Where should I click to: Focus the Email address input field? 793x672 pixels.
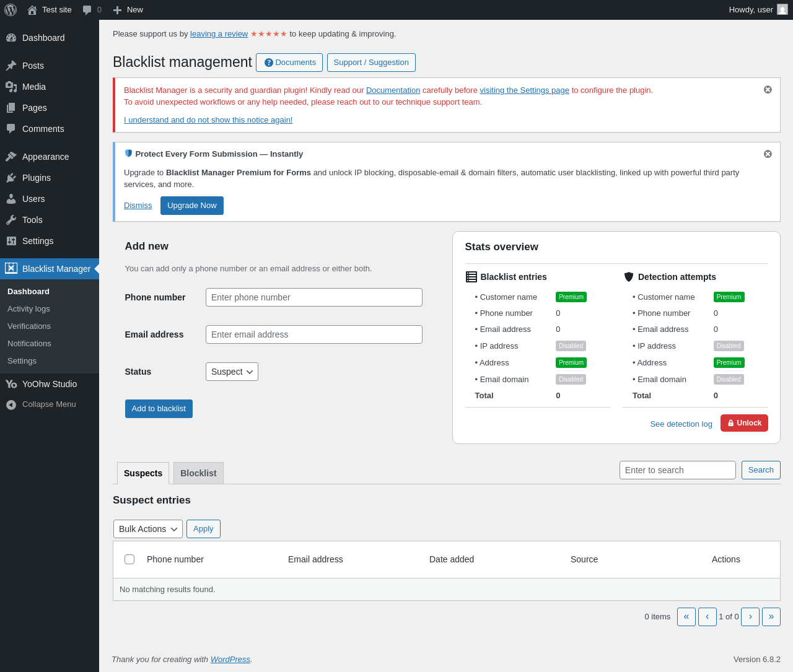(314, 334)
